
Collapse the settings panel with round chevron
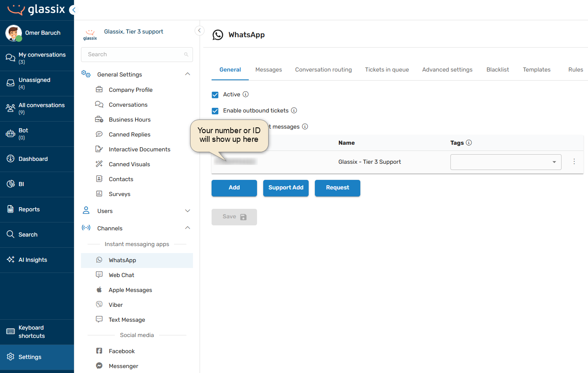[x=199, y=31]
